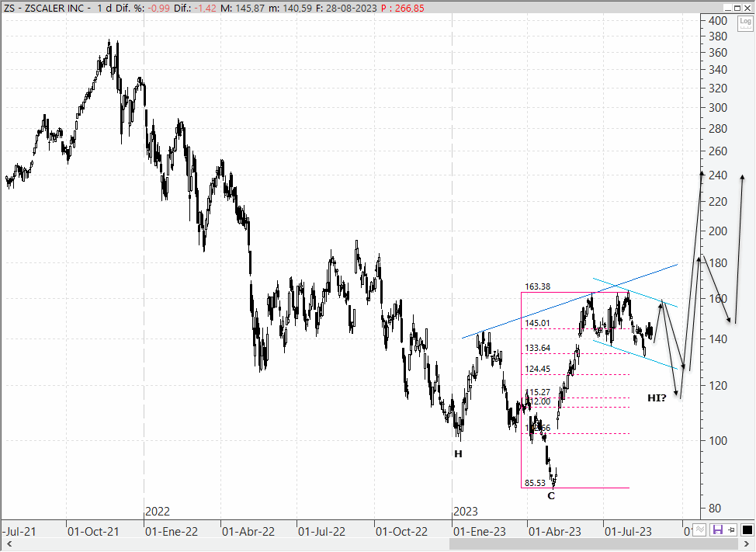Click the '163.38' level label

(x=537, y=286)
